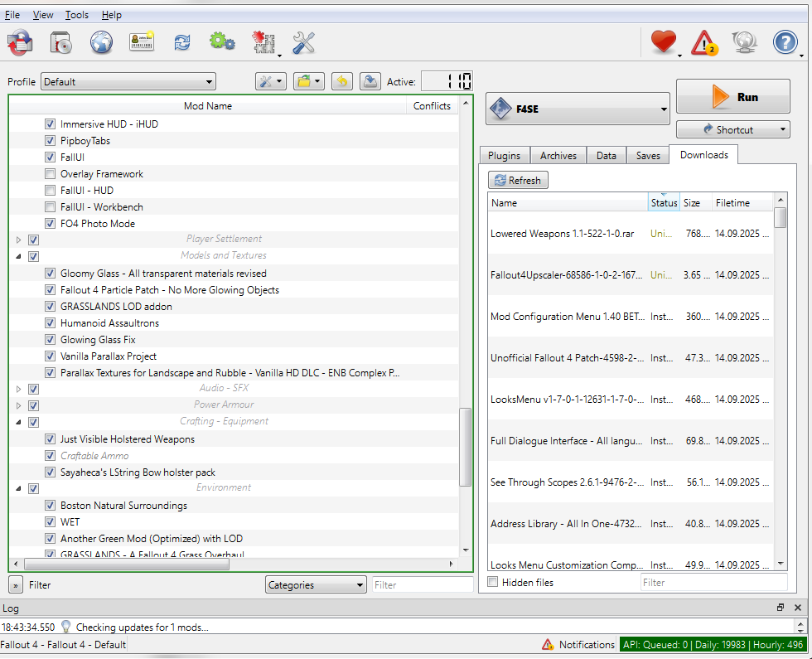The height and width of the screenshot is (659, 812).
Task: Open the Profile Default dropdown
Action: coord(128,81)
